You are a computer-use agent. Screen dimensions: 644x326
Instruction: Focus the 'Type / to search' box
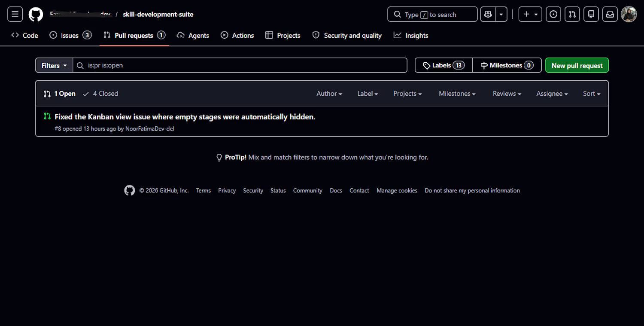point(432,14)
